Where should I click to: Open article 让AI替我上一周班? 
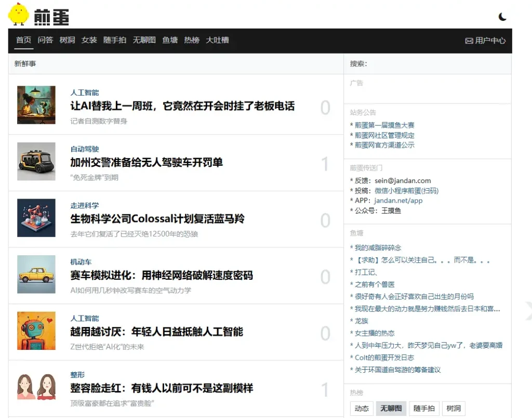point(182,106)
